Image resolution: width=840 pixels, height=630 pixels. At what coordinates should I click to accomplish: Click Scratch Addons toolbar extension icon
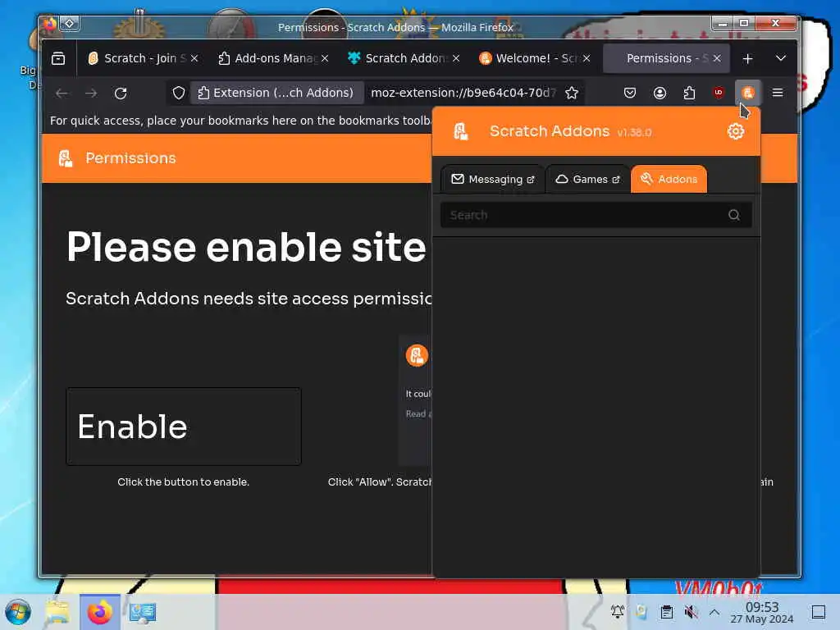point(748,93)
